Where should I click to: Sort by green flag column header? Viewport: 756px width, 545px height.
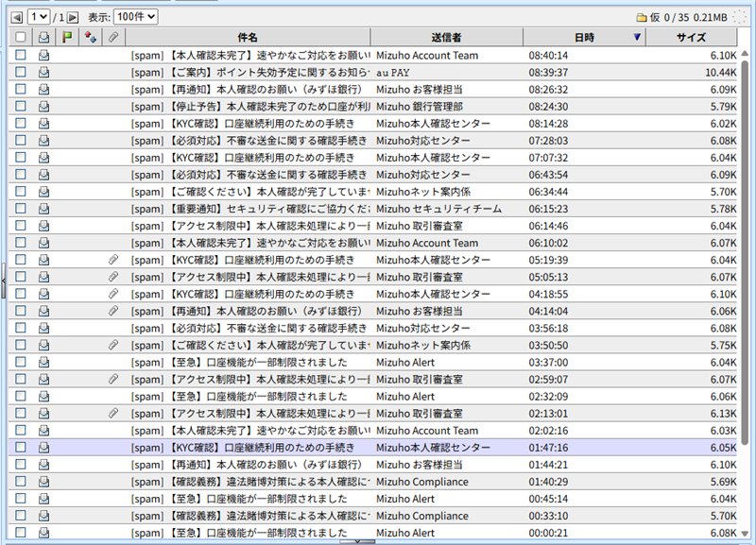pyautogui.click(x=67, y=37)
